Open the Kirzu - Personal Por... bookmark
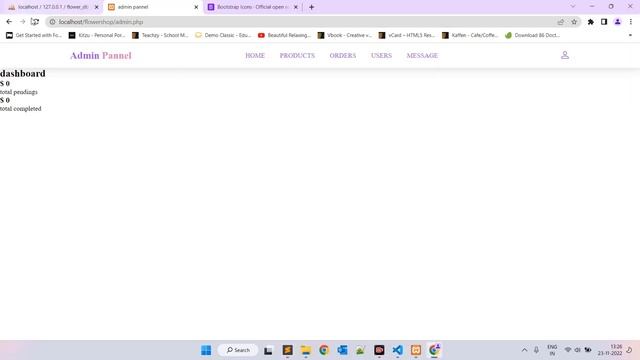 97,35
